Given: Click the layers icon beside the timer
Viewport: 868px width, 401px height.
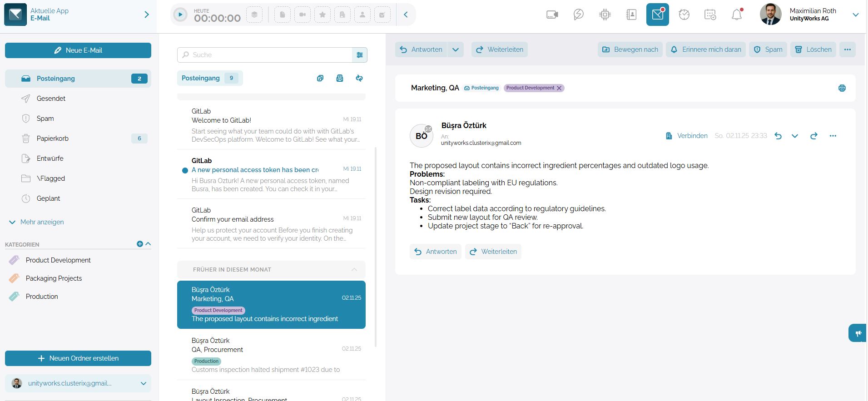Looking at the screenshot, I should coord(254,15).
